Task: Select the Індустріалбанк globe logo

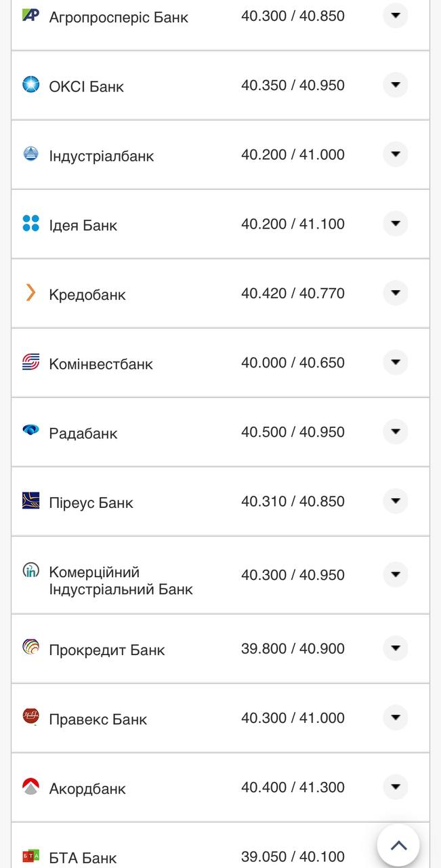Action: (30, 155)
